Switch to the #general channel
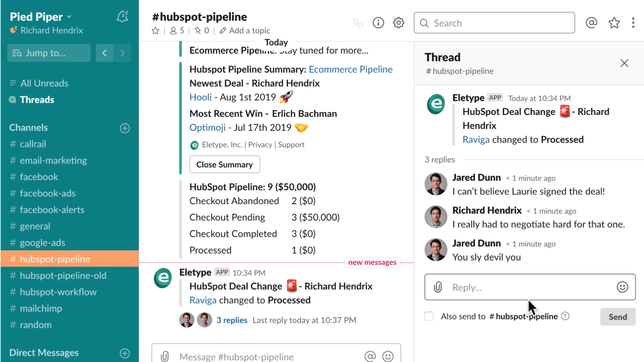Image resolution: width=644 pixels, height=362 pixels. [35, 226]
